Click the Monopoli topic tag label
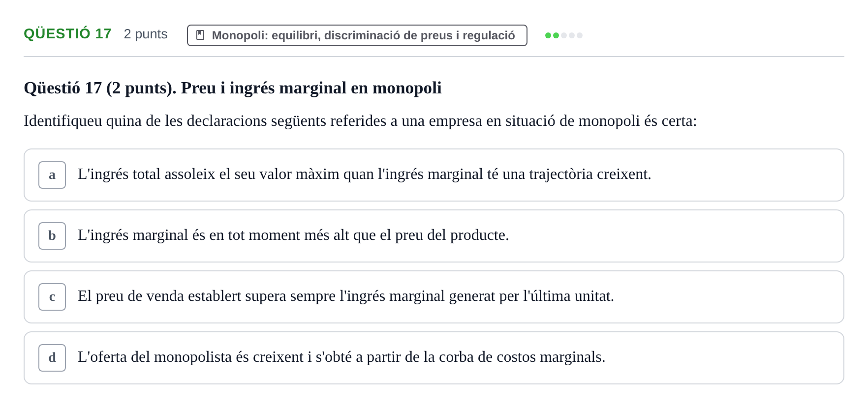 pyautogui.click(x=363, y=35)
